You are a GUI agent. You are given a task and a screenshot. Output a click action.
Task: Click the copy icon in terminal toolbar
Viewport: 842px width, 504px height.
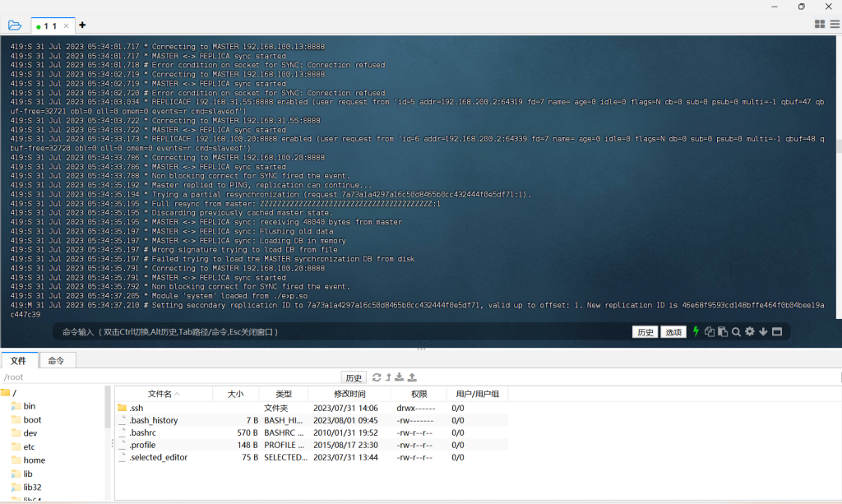pos(709,331)
